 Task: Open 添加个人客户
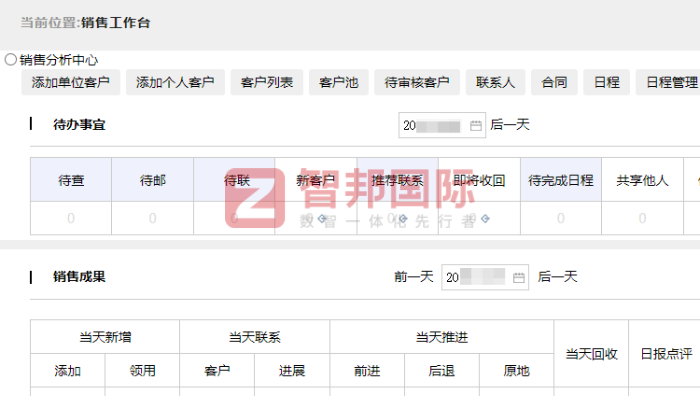pos(175,82)
